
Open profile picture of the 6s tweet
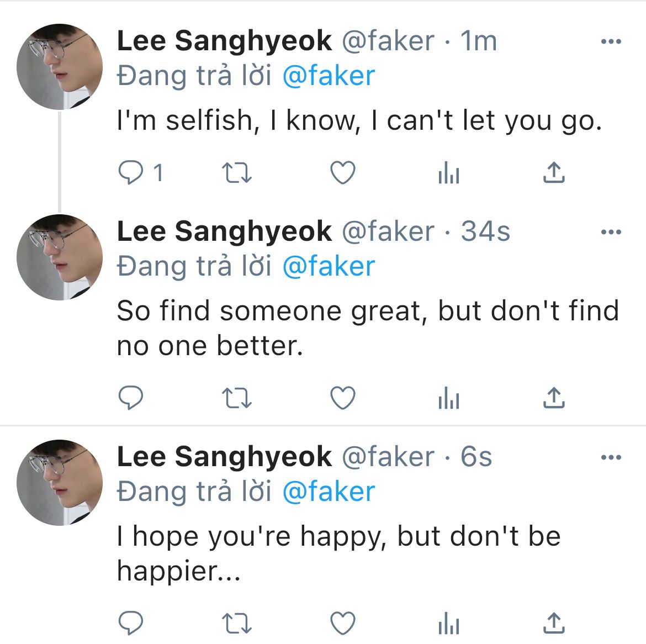(60, 483)
